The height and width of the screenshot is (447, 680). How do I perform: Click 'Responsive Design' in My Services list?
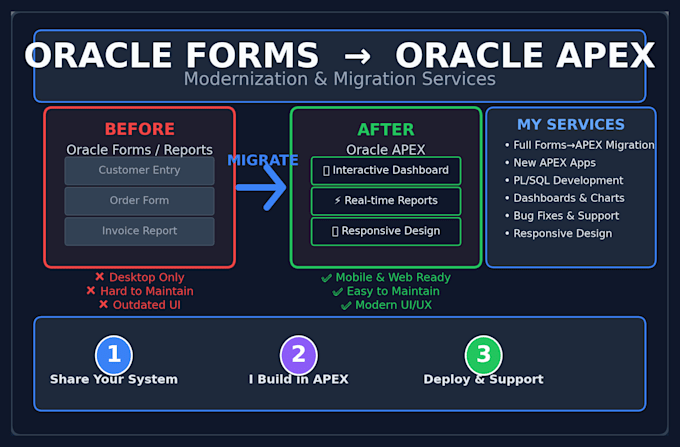click(559, 234)
